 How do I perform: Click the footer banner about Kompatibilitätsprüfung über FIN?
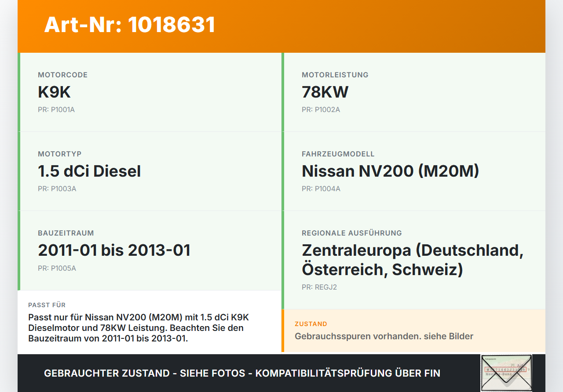(242, 373)
